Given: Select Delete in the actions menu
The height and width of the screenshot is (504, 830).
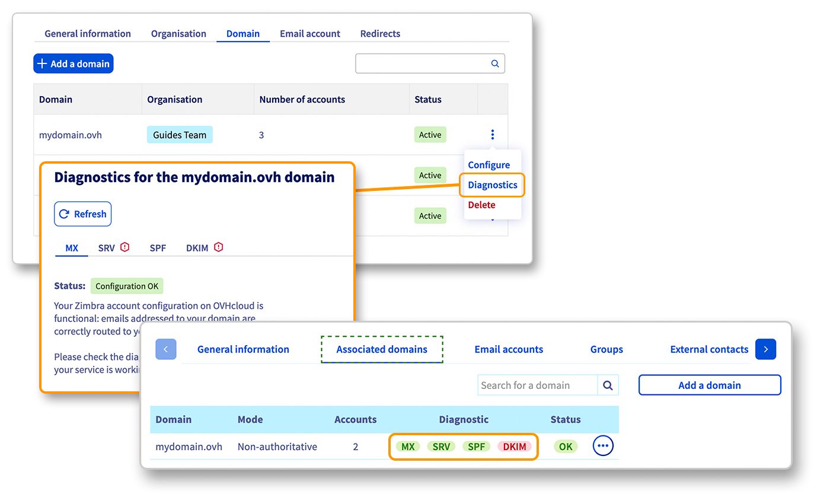Looking at the screenshot, I should coord(481,205).
